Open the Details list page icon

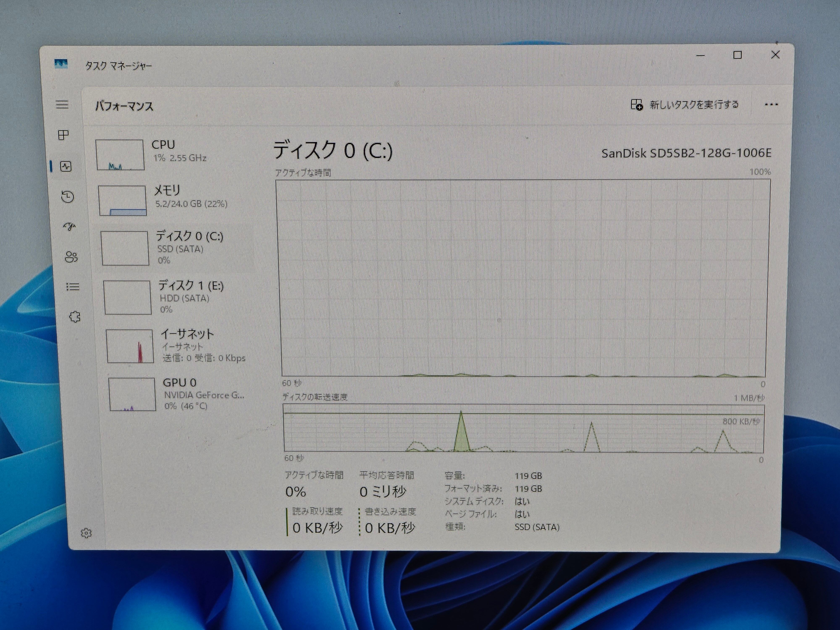72,287
